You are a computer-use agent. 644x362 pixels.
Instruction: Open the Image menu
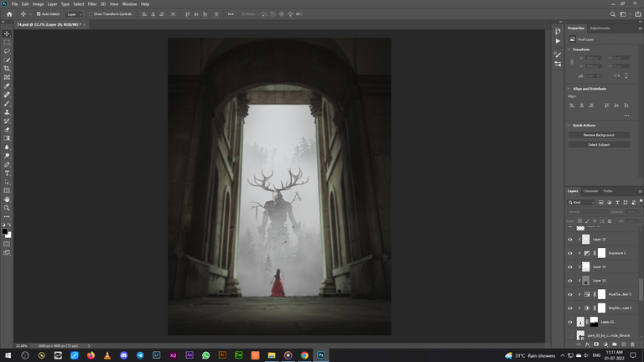point(38,4)
